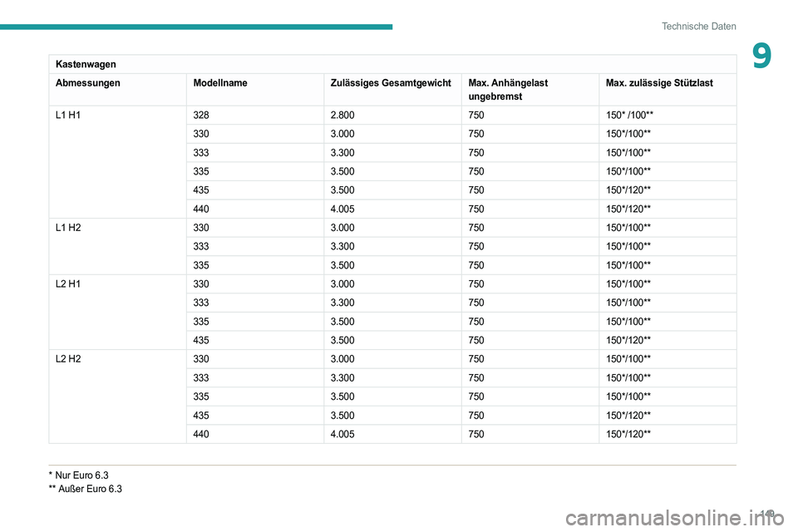The image size is (798, 532).
Task: Click the '* Nur Euro 6.3' footnote
Action: click(x=78, y=475)
